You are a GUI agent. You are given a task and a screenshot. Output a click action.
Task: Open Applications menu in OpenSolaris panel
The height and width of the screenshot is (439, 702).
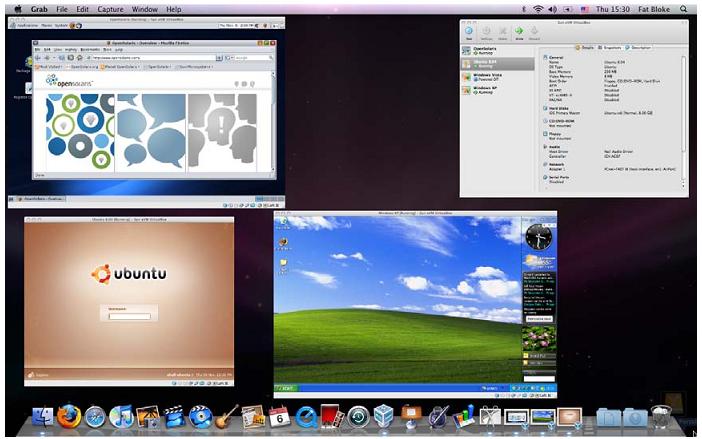27,26
